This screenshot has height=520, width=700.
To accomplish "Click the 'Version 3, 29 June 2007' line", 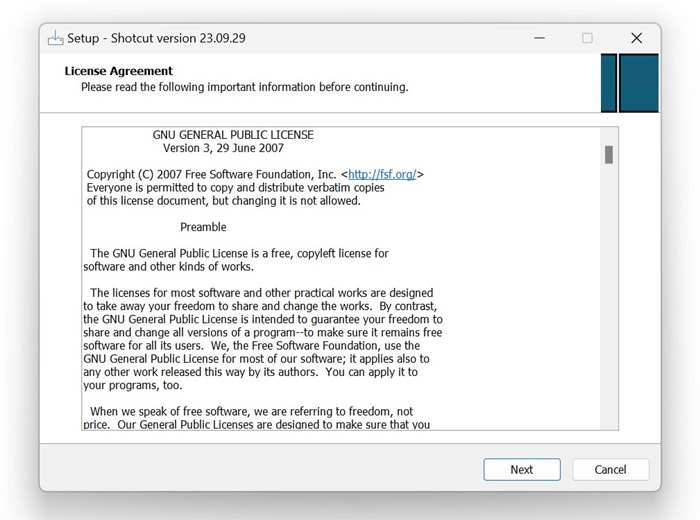I will point(223,148).
